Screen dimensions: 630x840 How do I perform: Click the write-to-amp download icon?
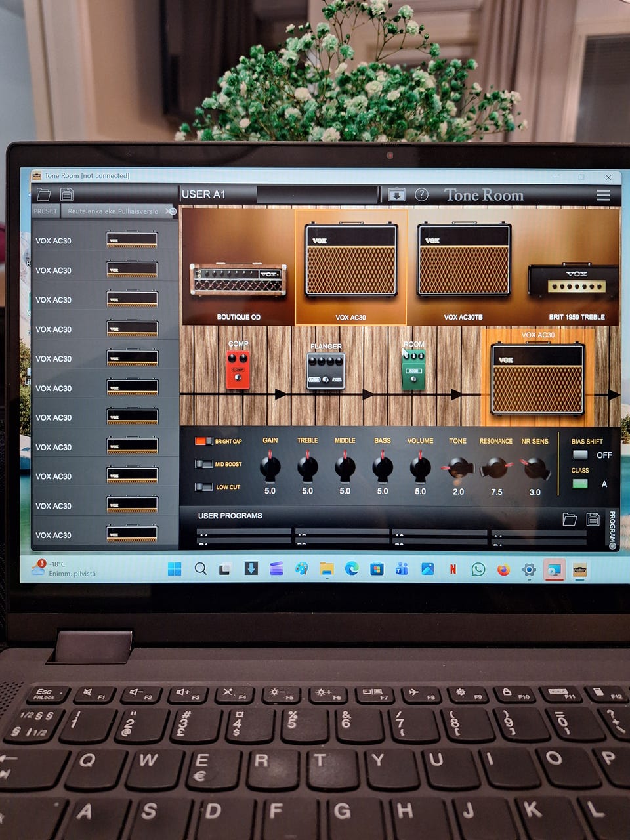(396, 195)
